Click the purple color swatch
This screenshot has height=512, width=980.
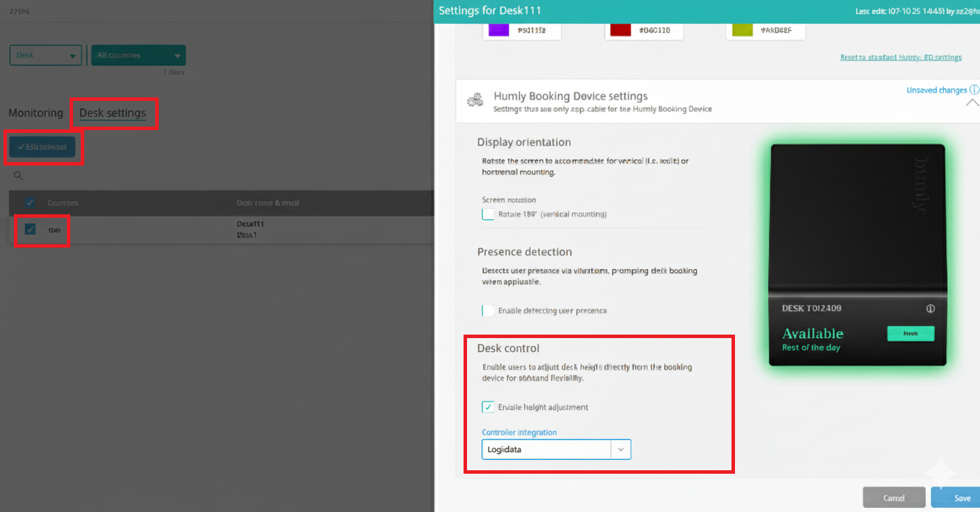point(498,31)
